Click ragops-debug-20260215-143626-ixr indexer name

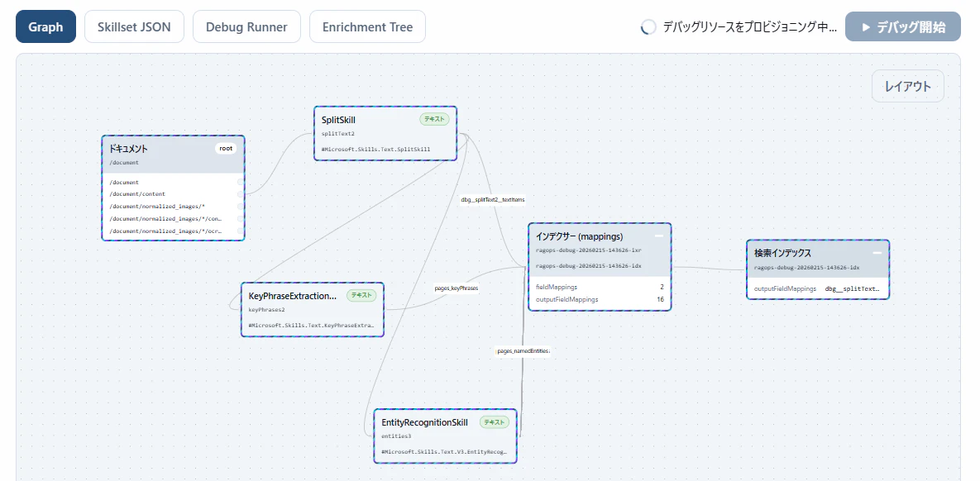[x=589, y=250]
